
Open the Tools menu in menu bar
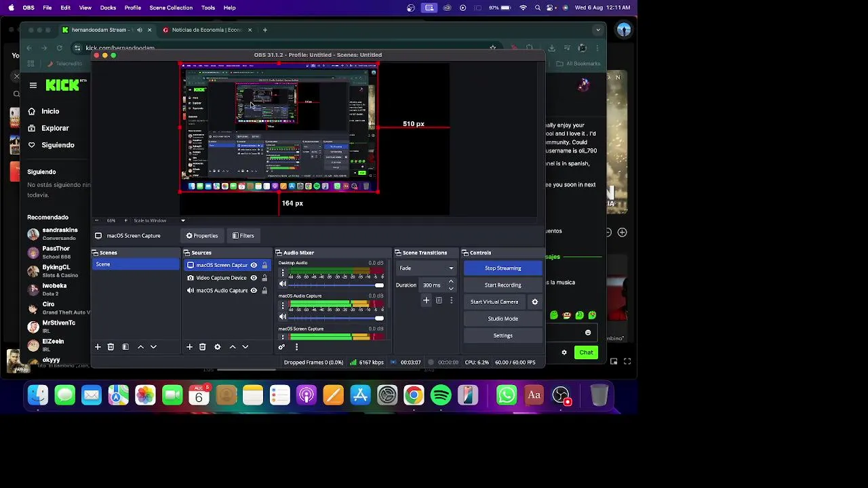pos(208,7)
